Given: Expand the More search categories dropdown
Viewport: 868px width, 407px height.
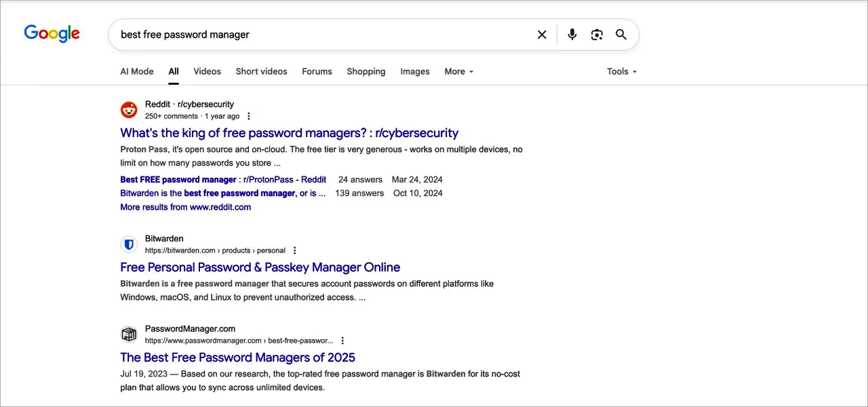Looking at the screenshot, I should (x=458, y=71).
